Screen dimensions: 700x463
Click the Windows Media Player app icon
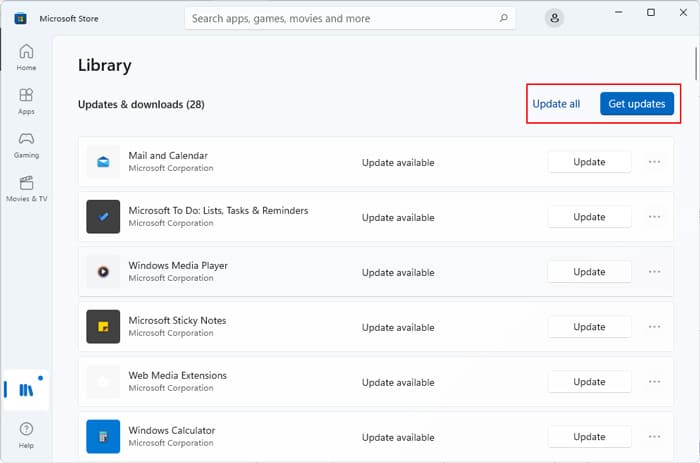coord(103,271)
